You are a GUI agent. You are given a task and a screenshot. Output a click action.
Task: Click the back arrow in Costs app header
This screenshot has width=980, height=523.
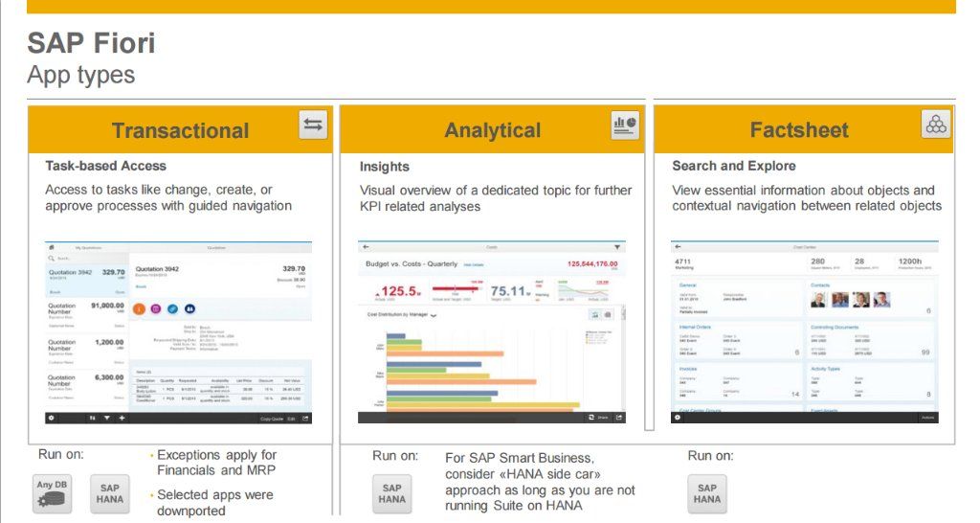[x=366, y=247]
